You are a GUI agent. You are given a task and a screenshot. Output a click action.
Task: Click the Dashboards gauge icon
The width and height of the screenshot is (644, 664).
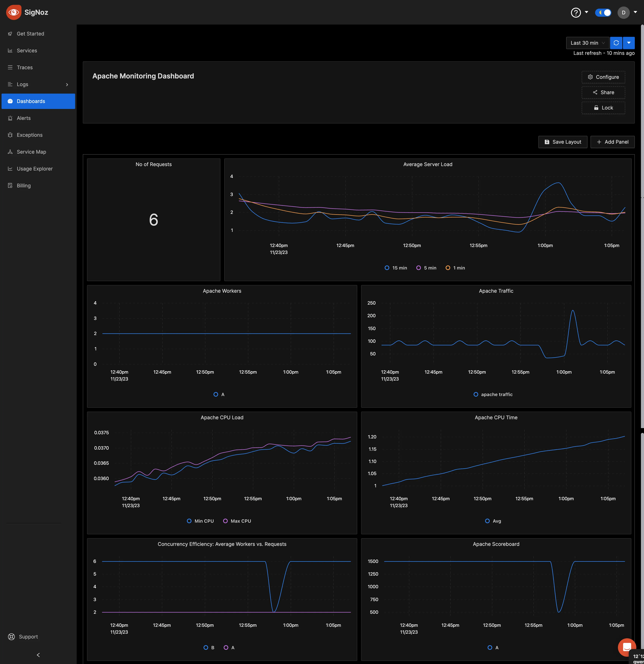(10, 101)
